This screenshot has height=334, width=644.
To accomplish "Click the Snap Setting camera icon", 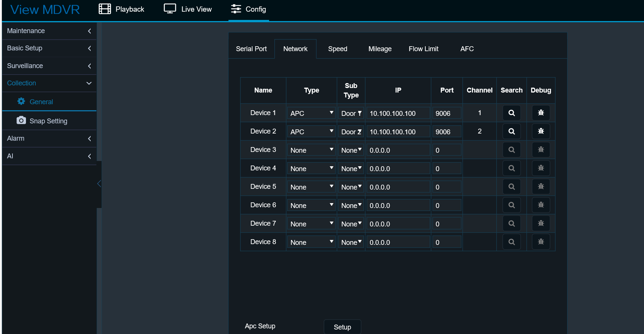I will point(21,120).
